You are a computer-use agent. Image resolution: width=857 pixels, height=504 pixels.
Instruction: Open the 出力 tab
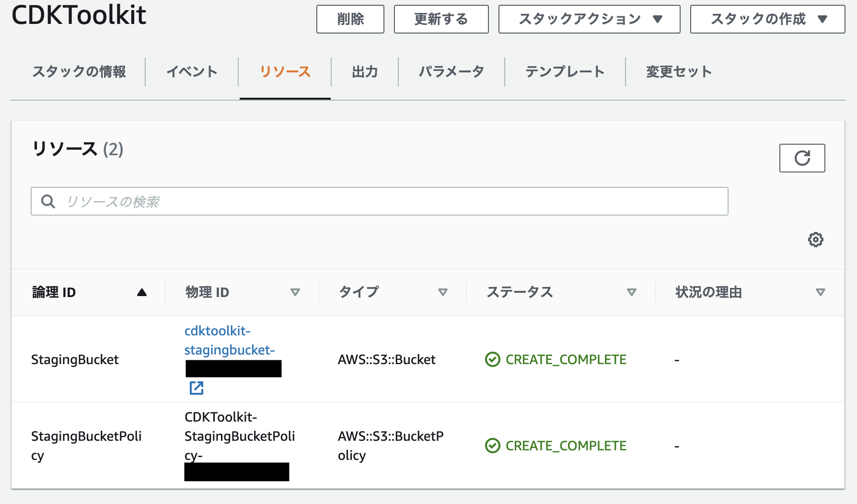(364, 72)
